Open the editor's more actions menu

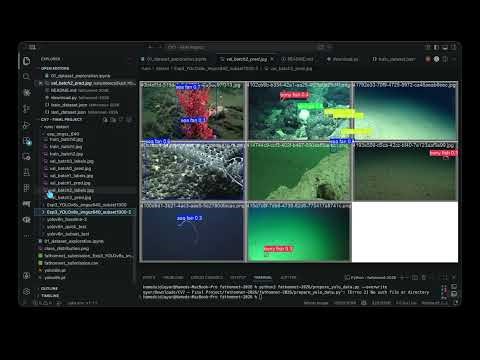pos(454,59)
